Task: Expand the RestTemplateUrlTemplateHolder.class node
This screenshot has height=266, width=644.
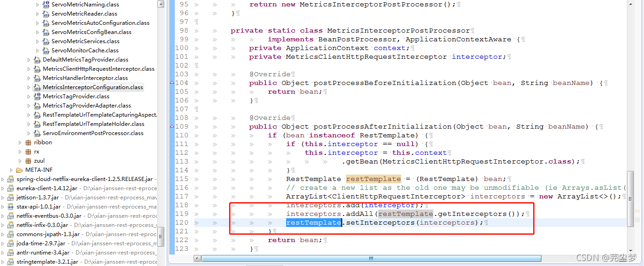Action: (x=29, y=124)
